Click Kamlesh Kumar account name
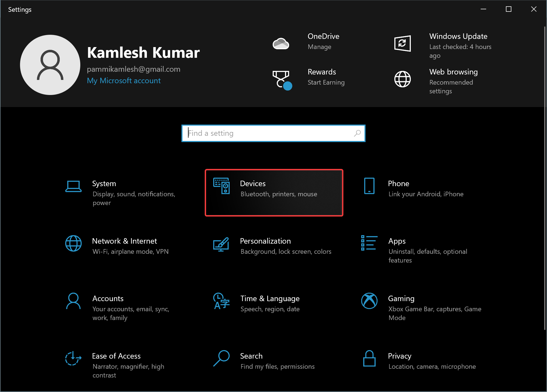Screen dimensions: 547x392 coord(143,52)
